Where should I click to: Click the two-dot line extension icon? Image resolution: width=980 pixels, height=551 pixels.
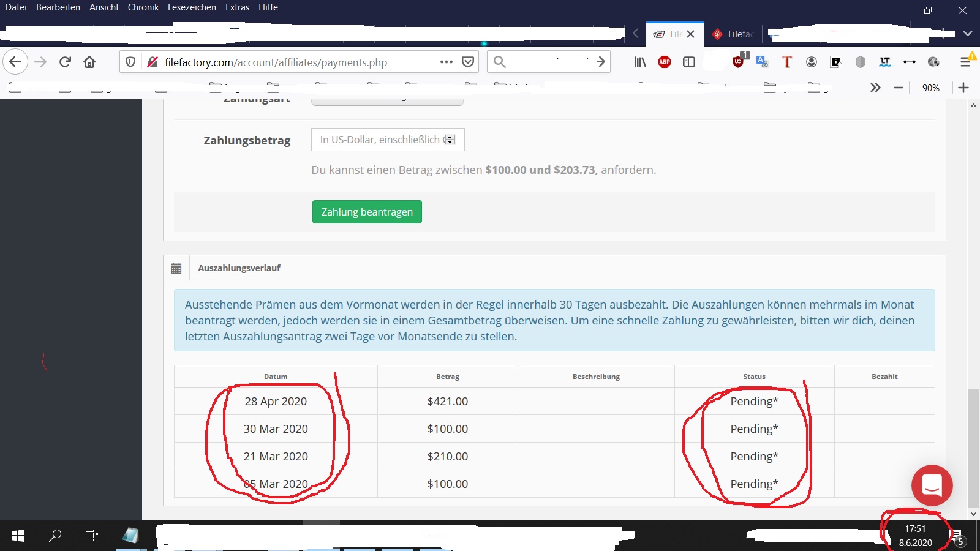[x=910, y=62]
